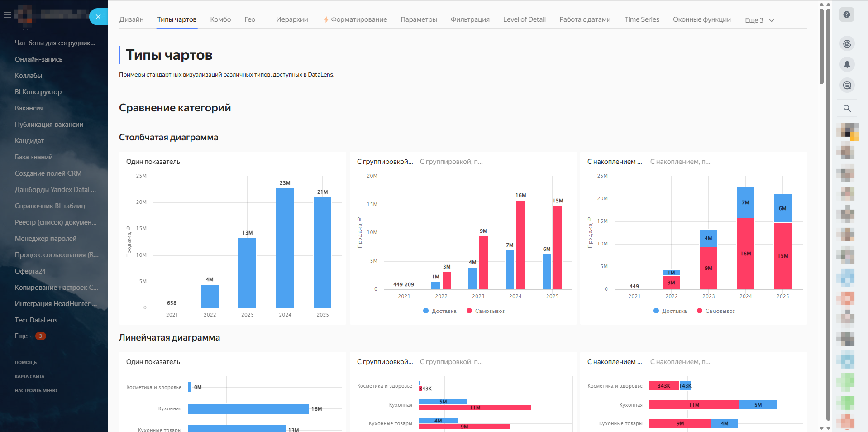Close the slider panel with blue X button
Viewport: 868px width, 432px height.
click(x=98, y=17)
